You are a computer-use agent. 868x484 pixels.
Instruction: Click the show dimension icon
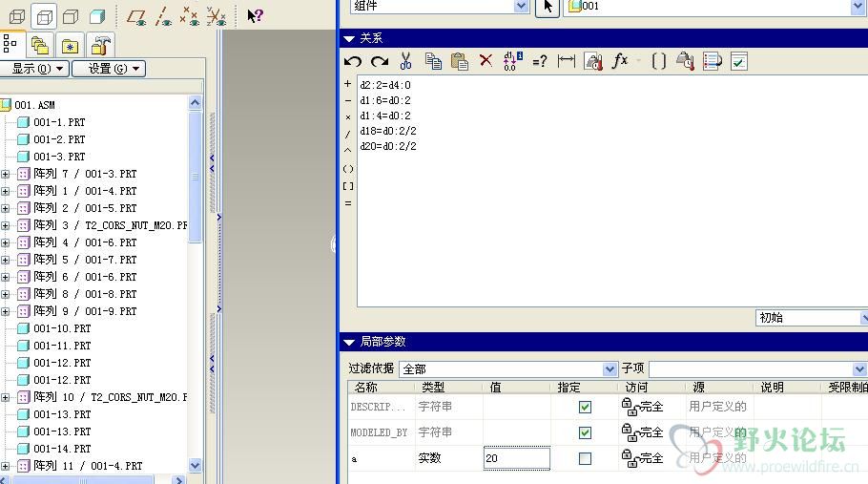(x=567, y=60)
